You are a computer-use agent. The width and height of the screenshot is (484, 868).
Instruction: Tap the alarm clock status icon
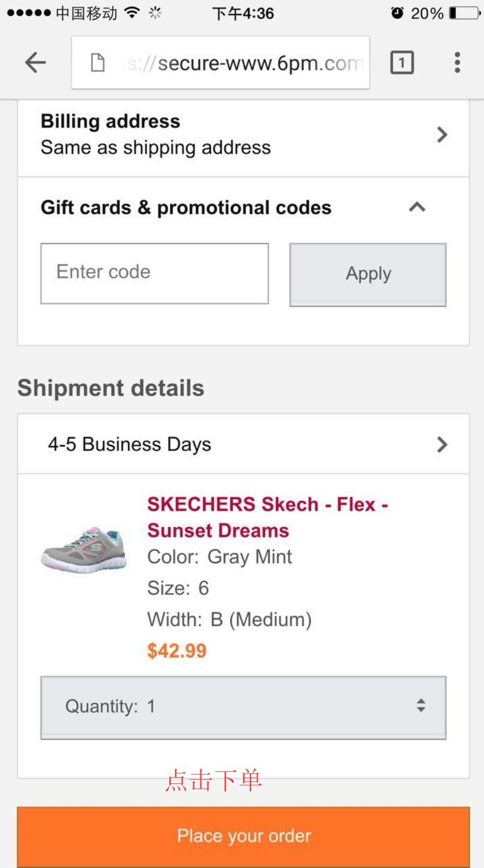[x=397, y=13]
